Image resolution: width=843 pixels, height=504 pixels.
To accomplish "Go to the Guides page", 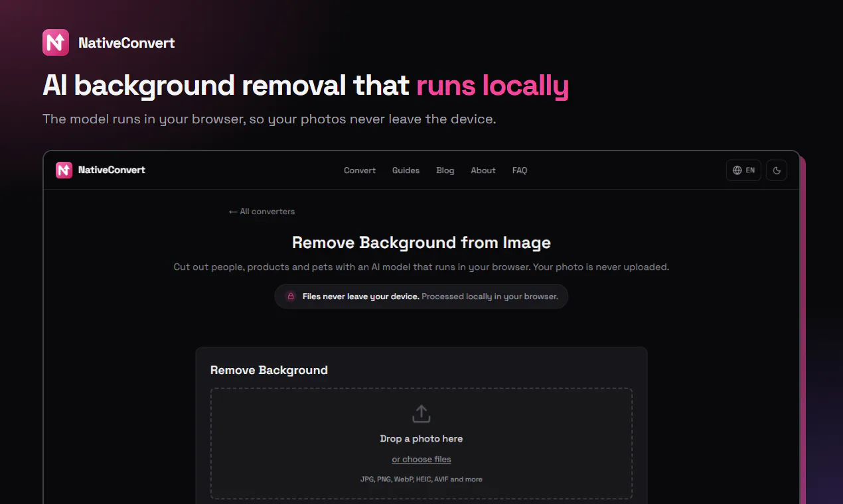I will coord(406,170).
